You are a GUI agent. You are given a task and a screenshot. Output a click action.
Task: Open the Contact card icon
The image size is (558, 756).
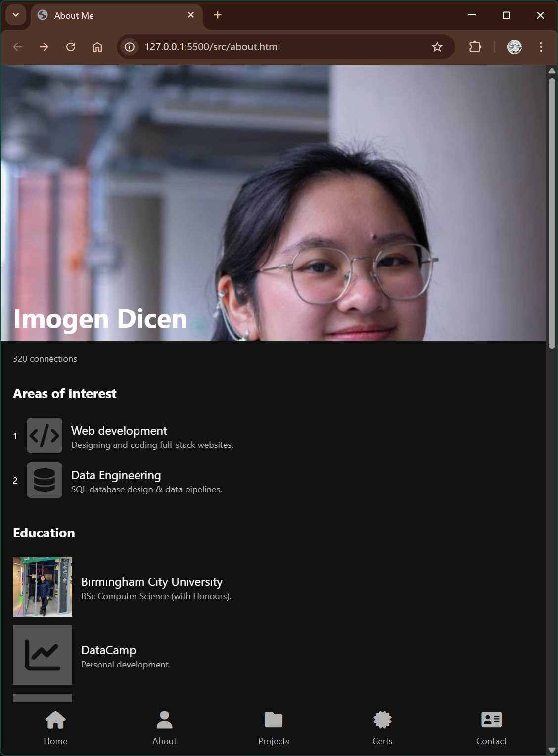491,720
